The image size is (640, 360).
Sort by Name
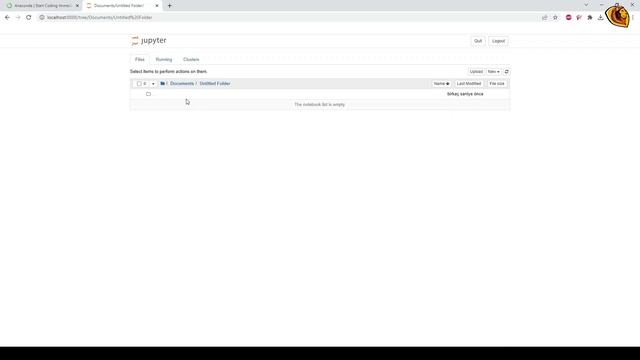[441, 83]
